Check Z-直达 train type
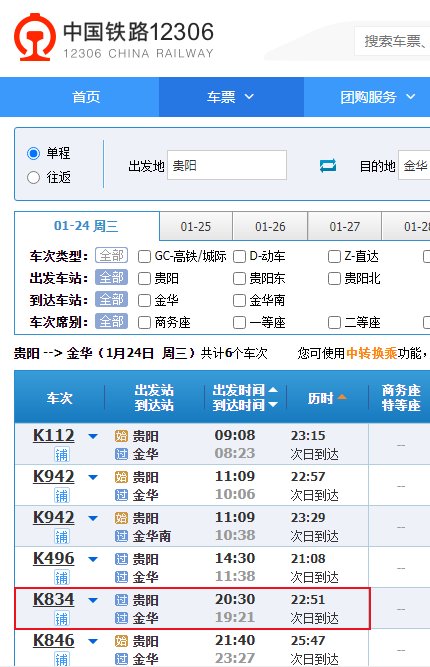This screenshot has width=430, height=667. point(334,257)
